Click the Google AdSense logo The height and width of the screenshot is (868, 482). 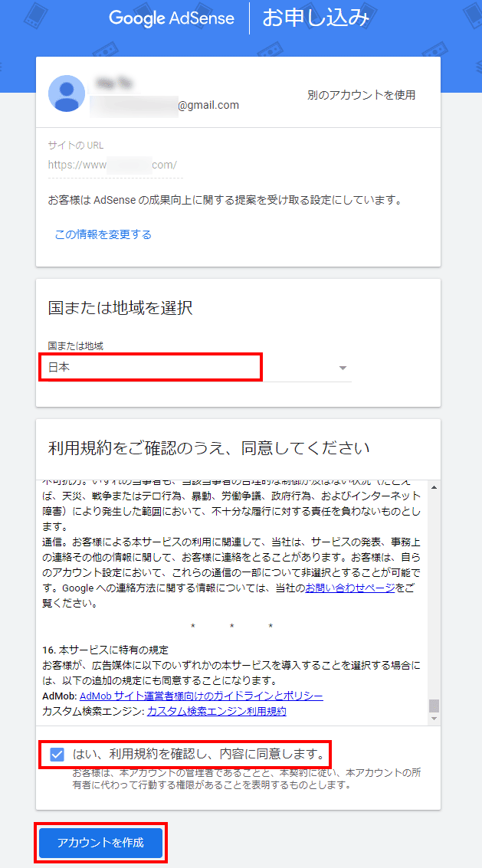171,18
